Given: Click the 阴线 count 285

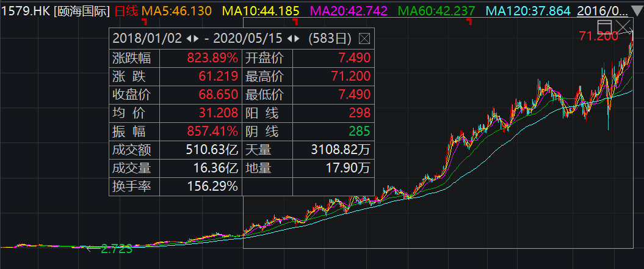Looking at the screenshot, I should tap(360, 131).
